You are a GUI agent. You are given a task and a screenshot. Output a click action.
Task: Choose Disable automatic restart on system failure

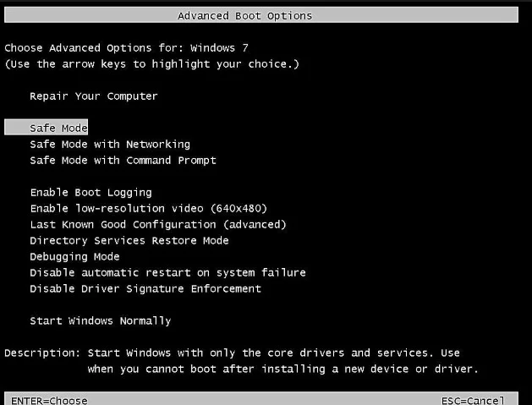click(168, 273)
